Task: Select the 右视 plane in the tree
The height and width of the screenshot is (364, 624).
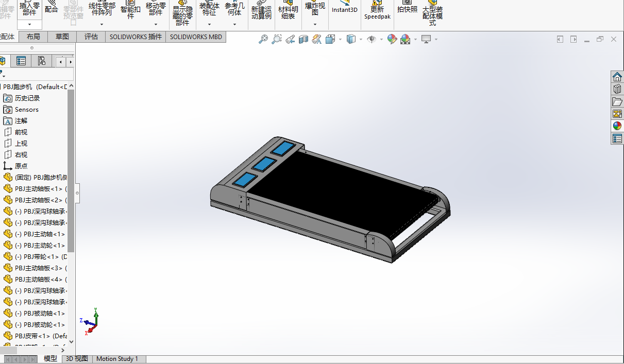Action: (21, 154)
